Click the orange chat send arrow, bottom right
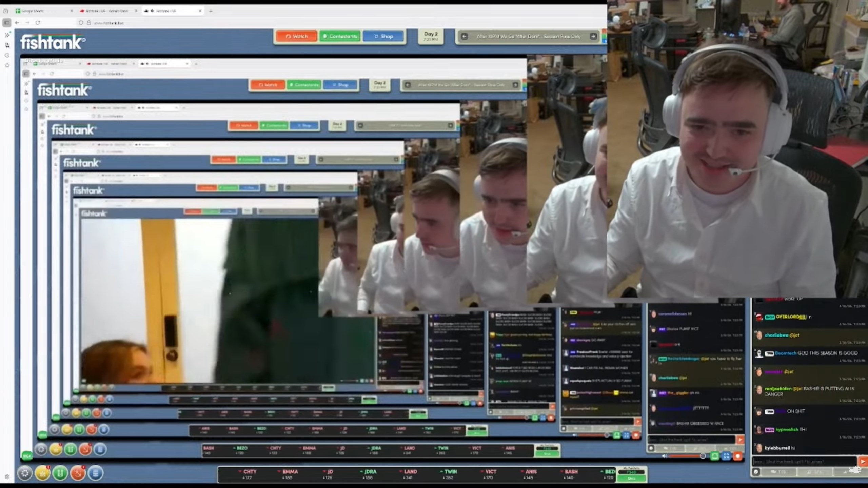The image size is (868, 488). click(863, 461)
